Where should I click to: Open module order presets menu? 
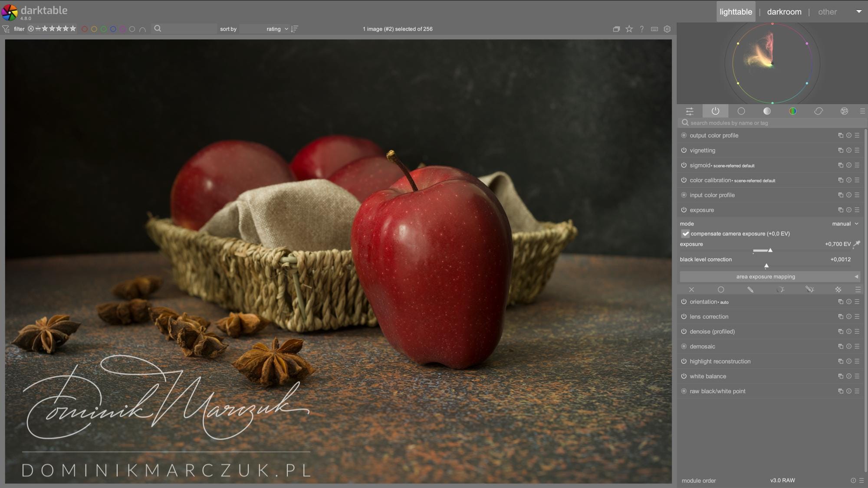(x=861, y=481)
